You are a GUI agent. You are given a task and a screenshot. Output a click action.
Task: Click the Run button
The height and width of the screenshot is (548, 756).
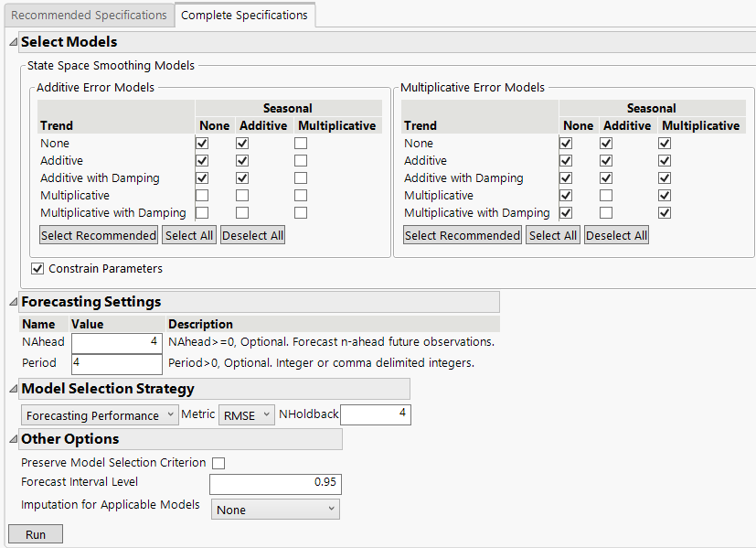(36, 535)
